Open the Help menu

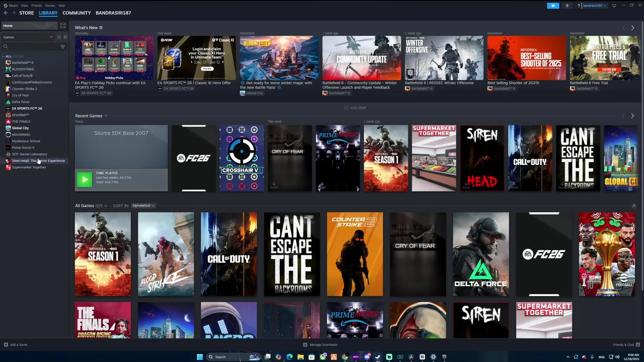(x=61, y=6)
